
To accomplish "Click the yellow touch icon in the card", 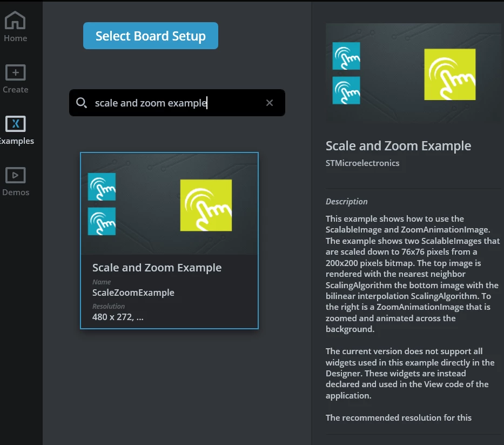I will pos(206,205).
